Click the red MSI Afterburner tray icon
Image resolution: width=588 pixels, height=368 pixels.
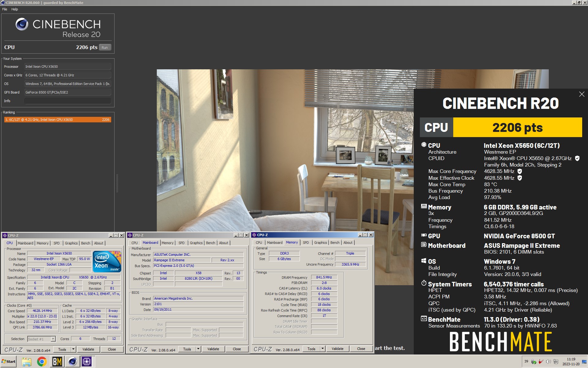[541, 362]
